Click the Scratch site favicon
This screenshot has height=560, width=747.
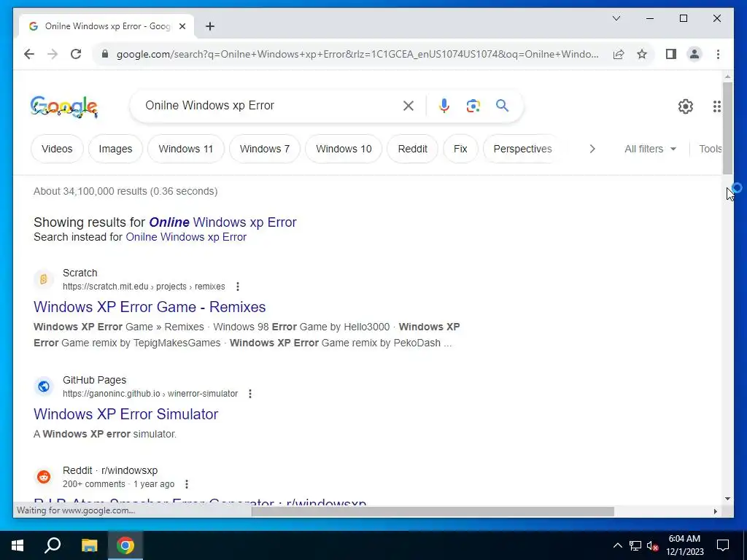(43, 279)
